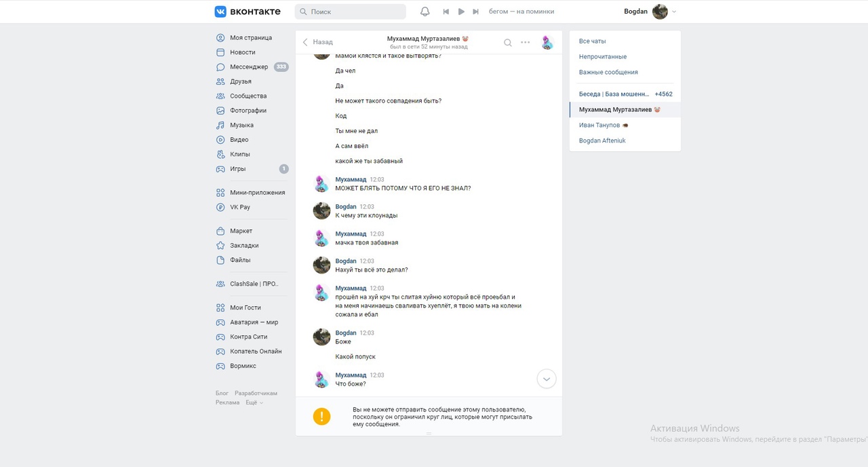Show the Важные сообщения filter
This screenshot has height=467, width=868.
click(608, 72)
